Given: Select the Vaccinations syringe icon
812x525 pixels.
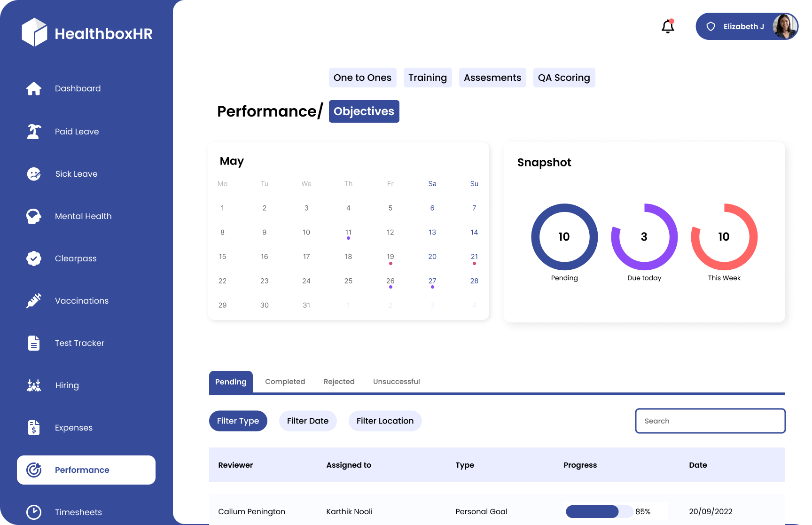Looking at the screenshot, I should point(33,300).
